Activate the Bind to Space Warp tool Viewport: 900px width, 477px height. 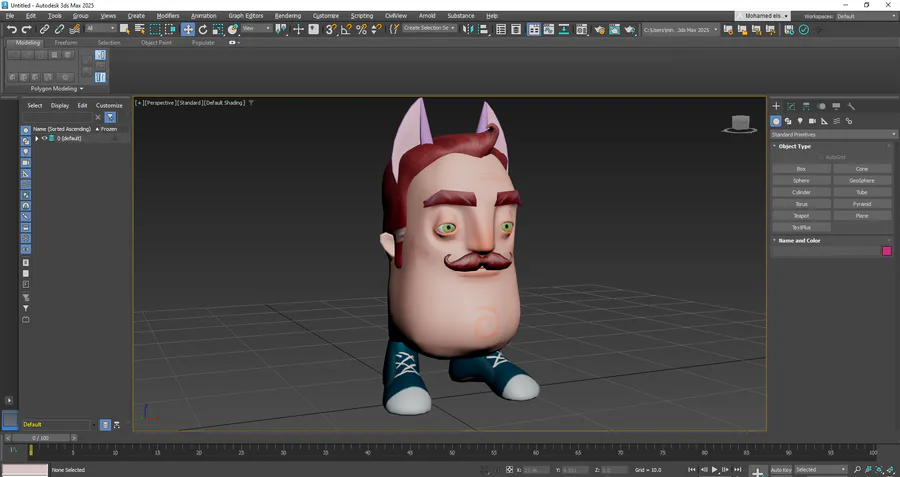click(75, 29)
